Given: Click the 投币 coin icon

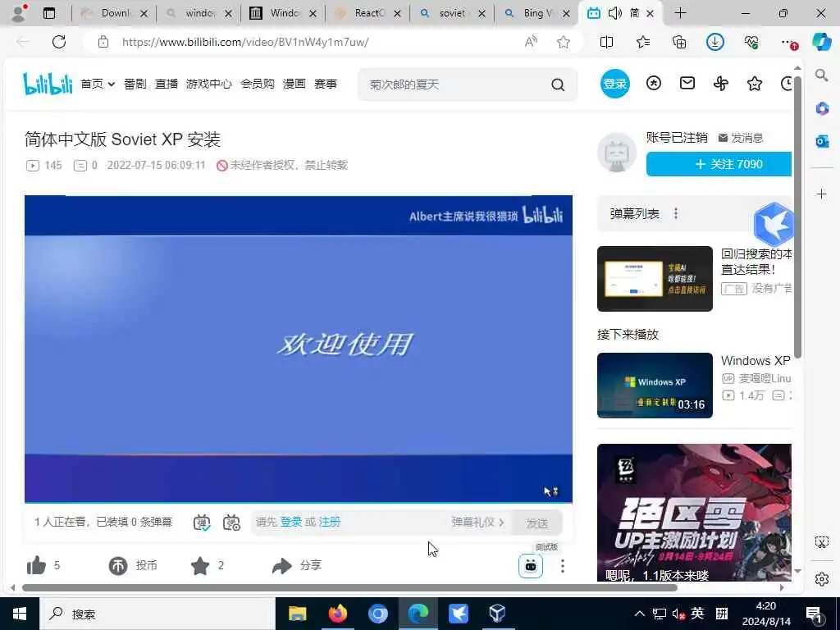Looking at the screenshot, I should (x=118, y=565).
